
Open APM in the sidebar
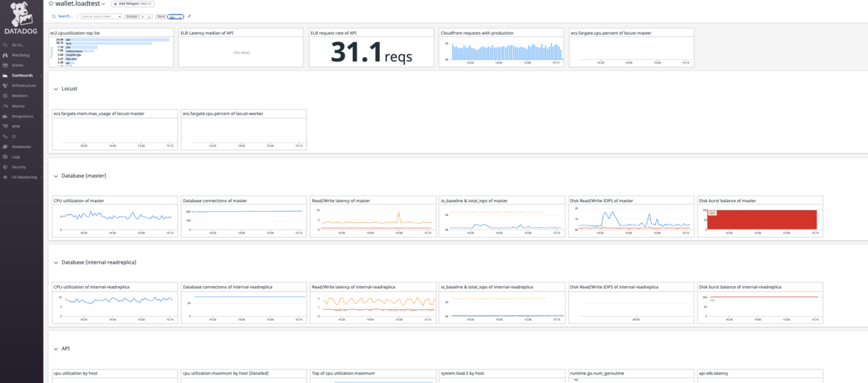[16, 126]
